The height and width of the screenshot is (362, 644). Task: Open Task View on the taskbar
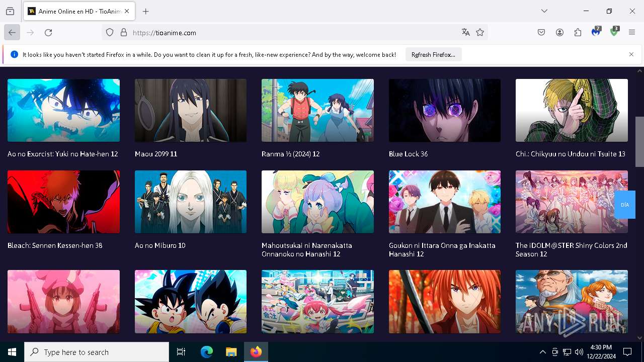pyautogui.click(x=181, y=352)
